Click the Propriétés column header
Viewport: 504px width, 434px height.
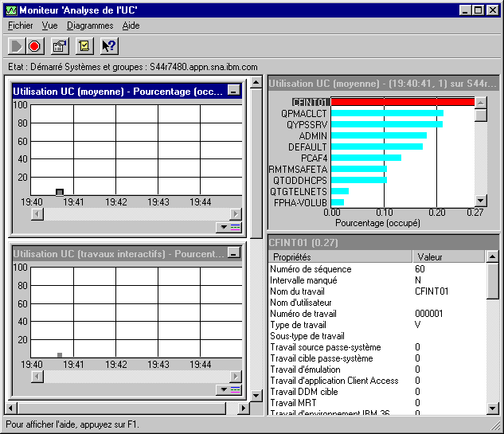coord(340,257)
